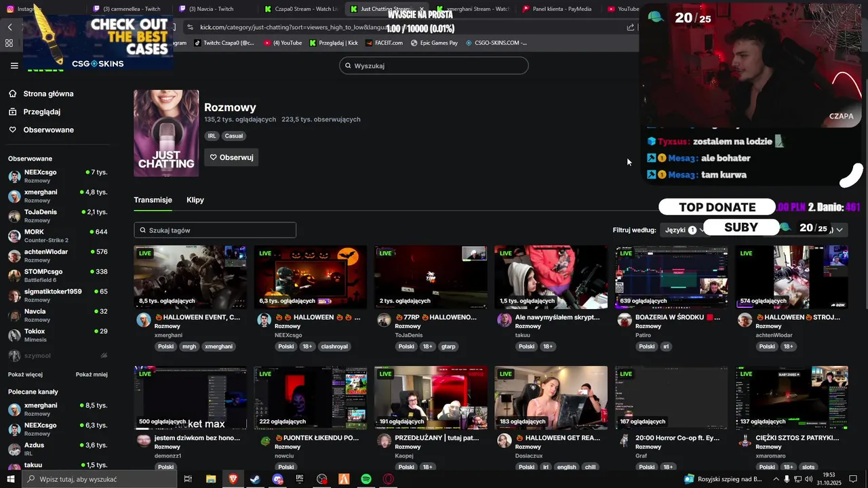
Task: Click the IRL category tag
Action: point(212,136)
